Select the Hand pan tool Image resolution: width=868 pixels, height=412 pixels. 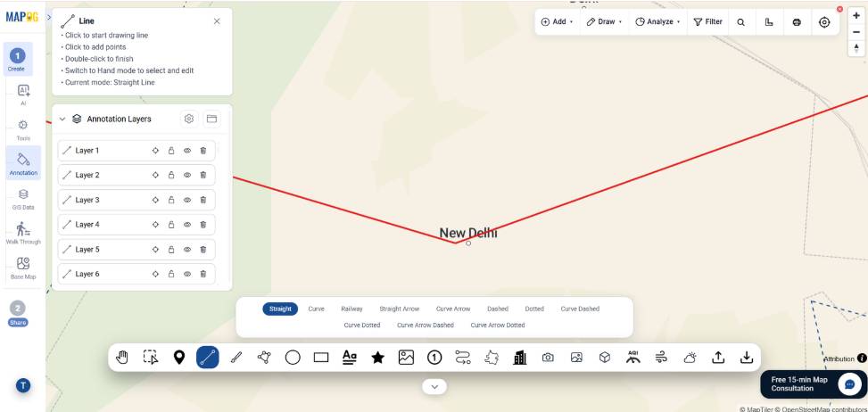122,358
